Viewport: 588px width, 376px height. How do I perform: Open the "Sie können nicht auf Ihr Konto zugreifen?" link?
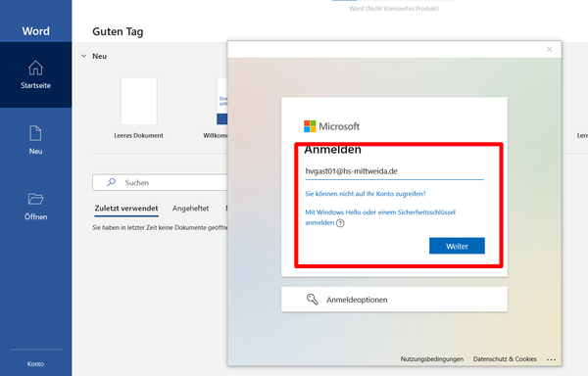(x=366, y=194)
